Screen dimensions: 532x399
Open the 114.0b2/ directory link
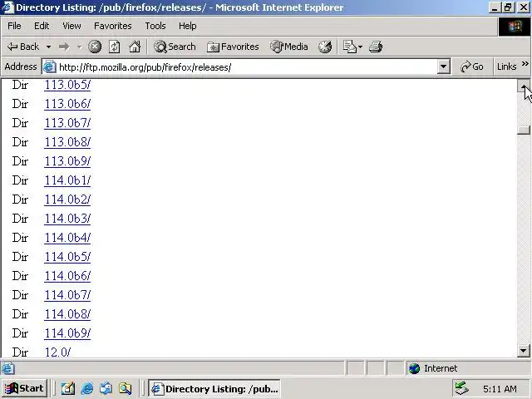coord(67,199)
